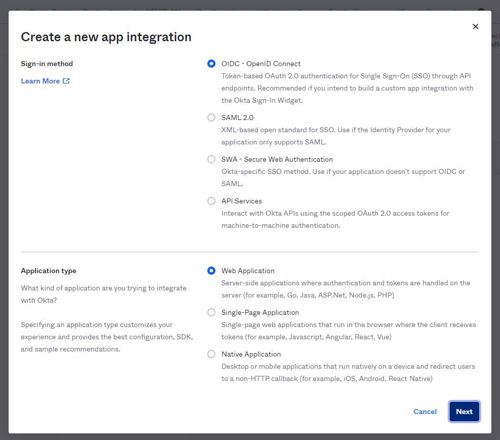Viewport: 500px width, 440px height.
Task: Click the Web Application label text
Action: coord(248,271)
